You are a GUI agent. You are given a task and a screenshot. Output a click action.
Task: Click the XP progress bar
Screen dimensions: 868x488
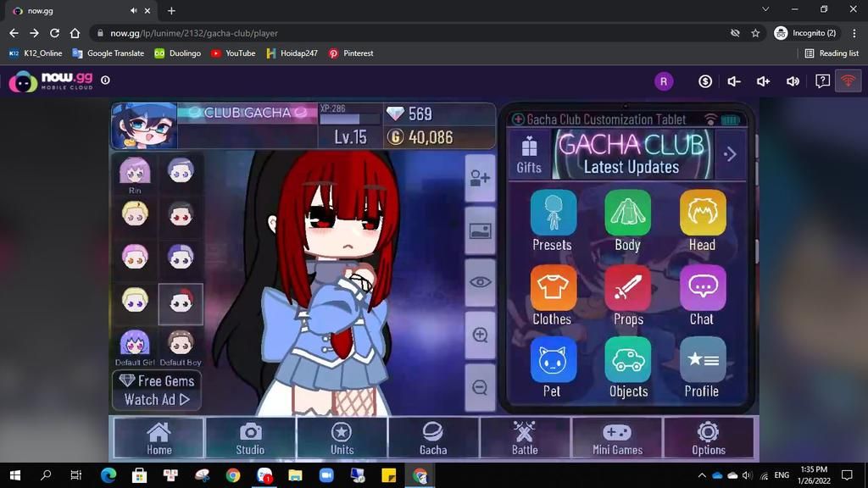[x=350, y=119]
